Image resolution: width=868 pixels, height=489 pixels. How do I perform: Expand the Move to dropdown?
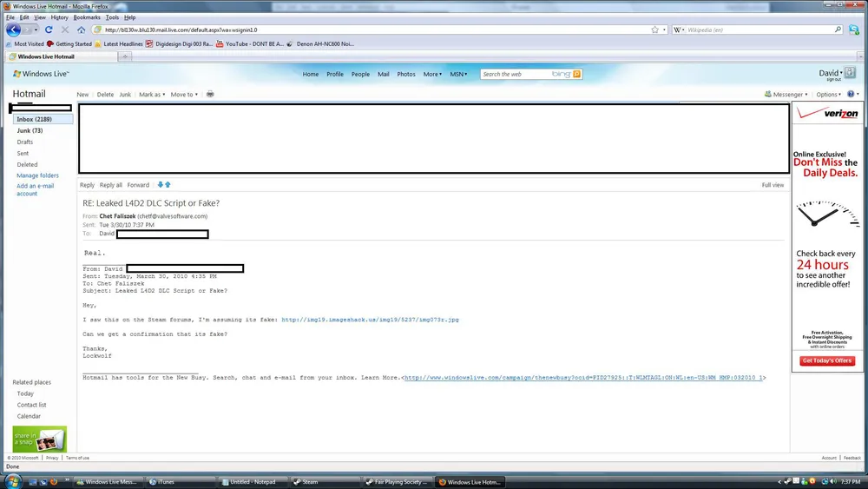click(x=183, y=95)
